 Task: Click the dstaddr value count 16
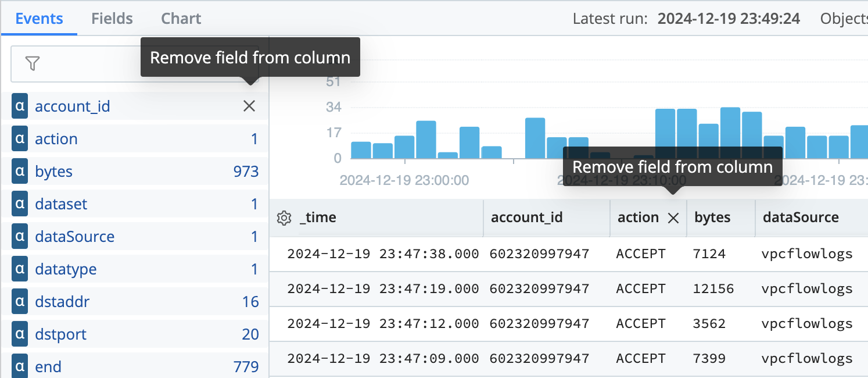coord(250,302)
